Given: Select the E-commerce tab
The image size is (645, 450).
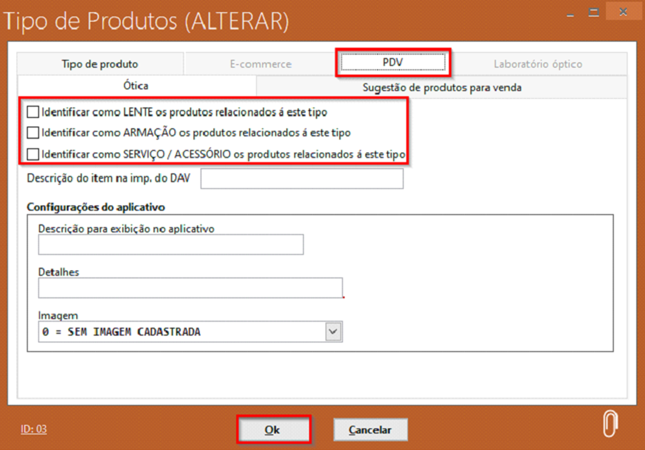Looking at the screenshot, I should tap(260, 64).
